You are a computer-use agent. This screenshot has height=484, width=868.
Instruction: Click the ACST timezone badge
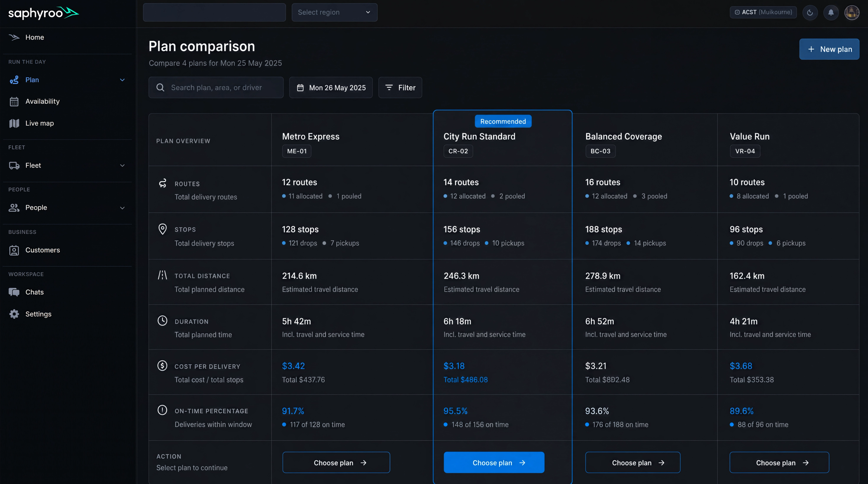763,12
